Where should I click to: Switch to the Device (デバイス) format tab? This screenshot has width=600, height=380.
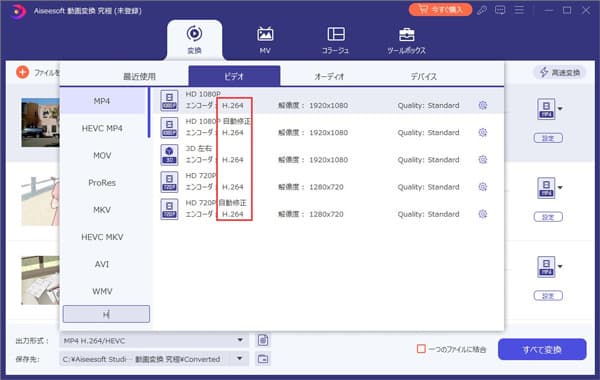pyautogui.click(x=424, y=77)
